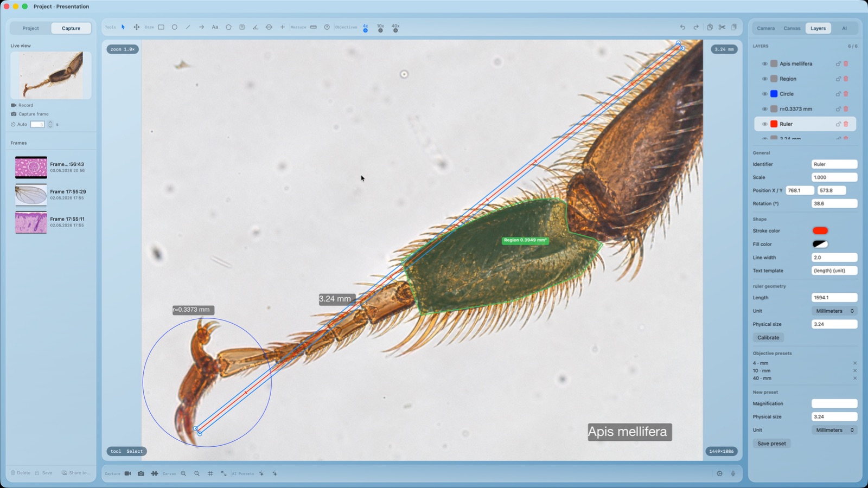Hide the Ruler layer

(x=765, y=124)
